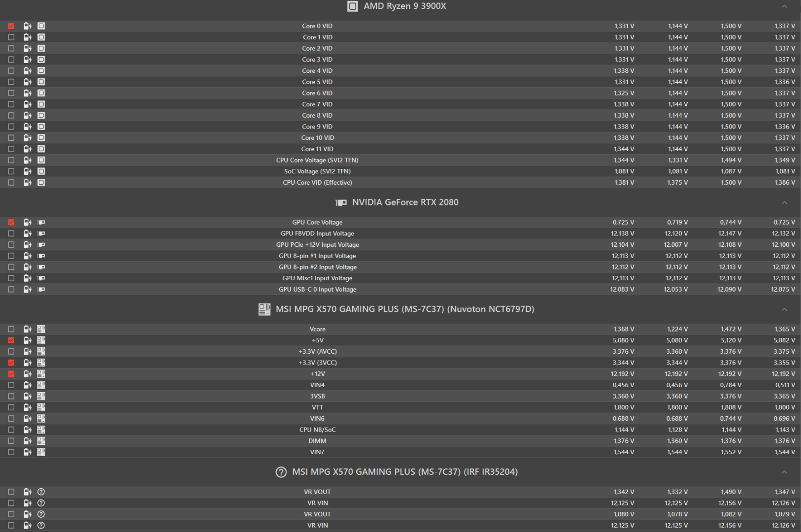This screenshot has width=801, height=532.
Task: Uncheck the GPU Core Voltage checkbox
Action: (x=11, y=223)
